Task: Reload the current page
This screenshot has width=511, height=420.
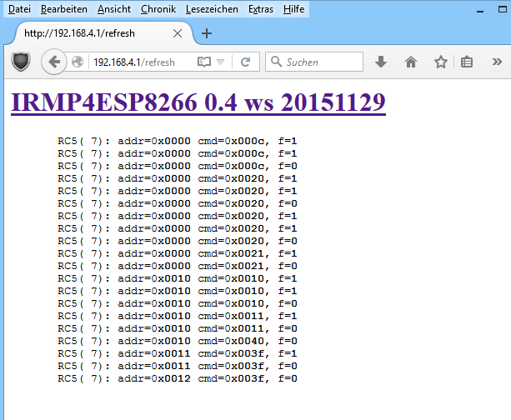Action: [245, 62]
